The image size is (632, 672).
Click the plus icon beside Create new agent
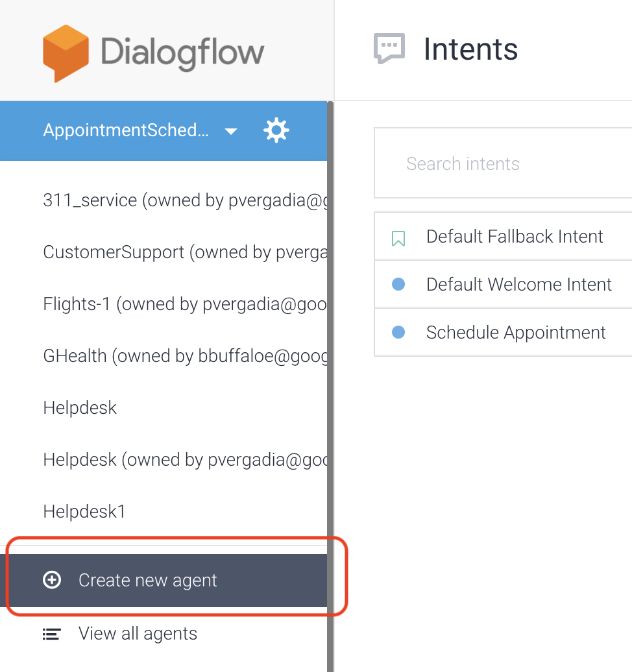tap(52, 580)
